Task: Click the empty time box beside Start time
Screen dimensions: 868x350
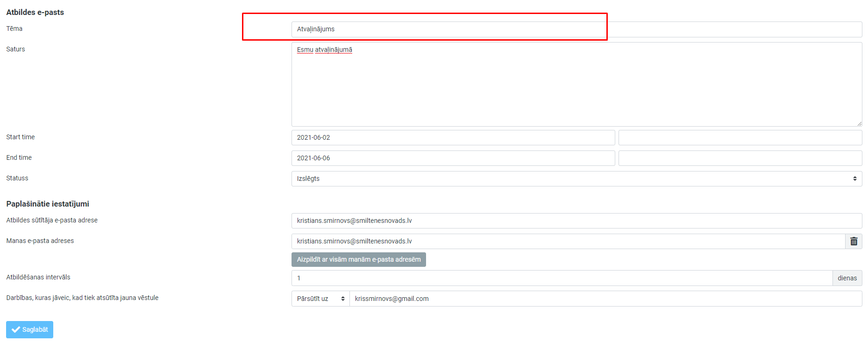Action: (x=740, y=137)
